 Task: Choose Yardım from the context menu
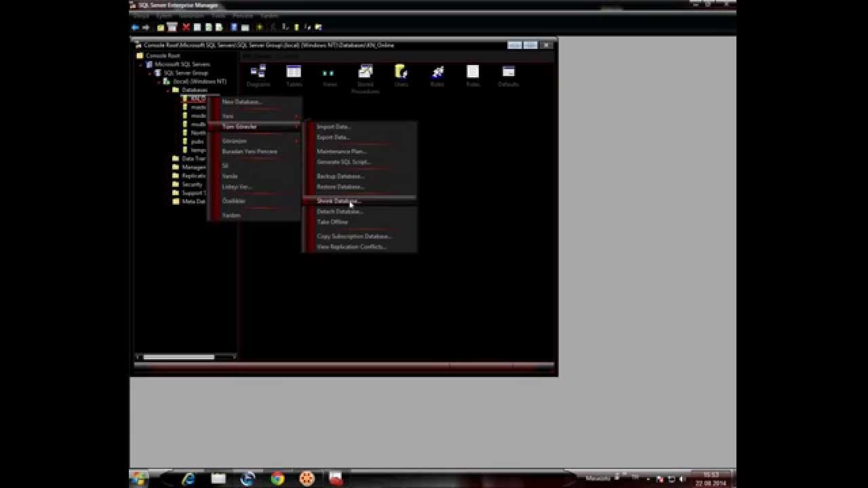(x=255, y=215)
